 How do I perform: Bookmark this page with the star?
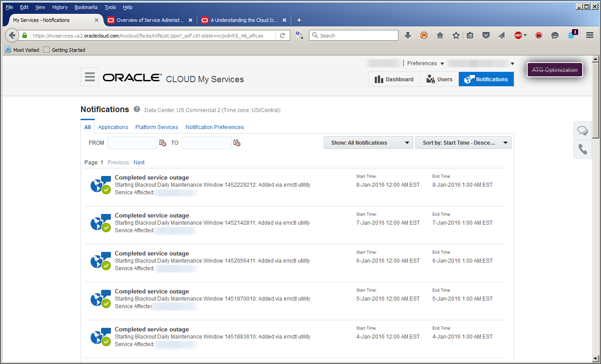click(456, 35)
